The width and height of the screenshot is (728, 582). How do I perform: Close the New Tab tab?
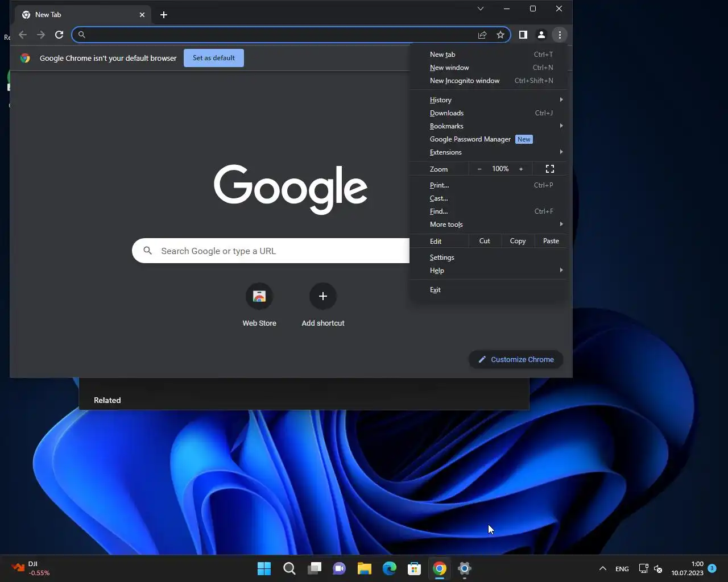[142, 15]
